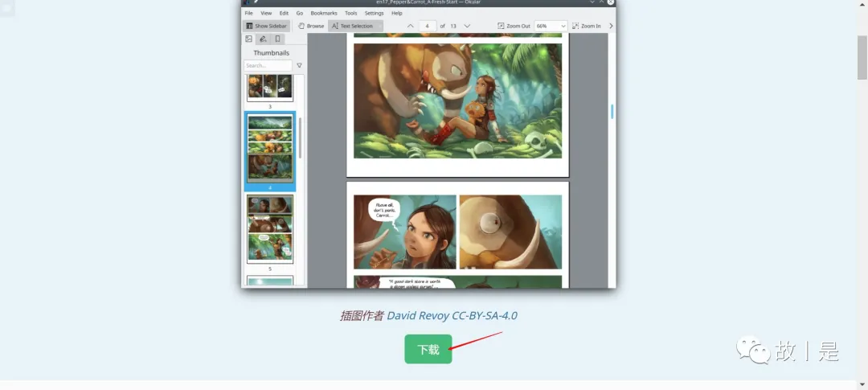Switch to the Reviews annotations sidebar tab
This screenshot has height=390, width=868.
263,39
